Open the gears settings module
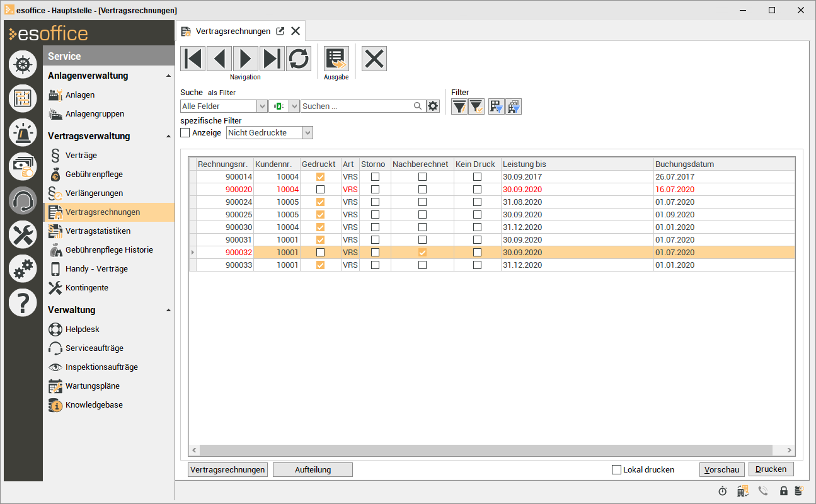 23,269
